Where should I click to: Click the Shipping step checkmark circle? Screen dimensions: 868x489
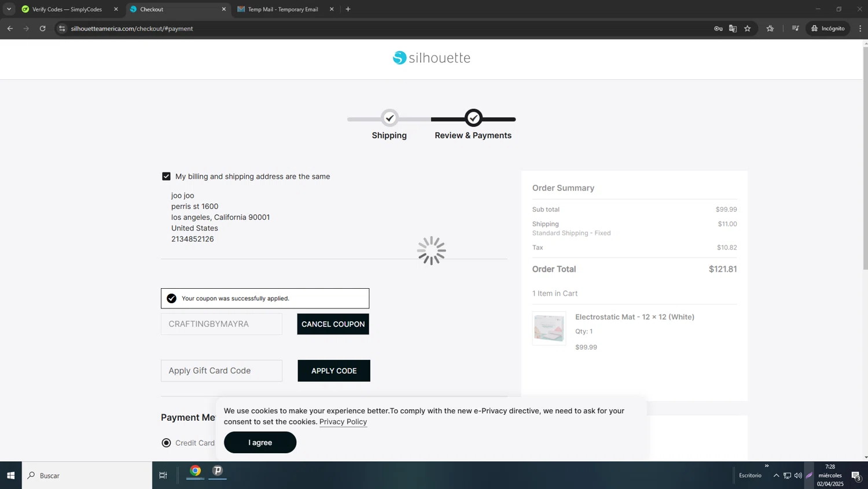pos(390,118)
